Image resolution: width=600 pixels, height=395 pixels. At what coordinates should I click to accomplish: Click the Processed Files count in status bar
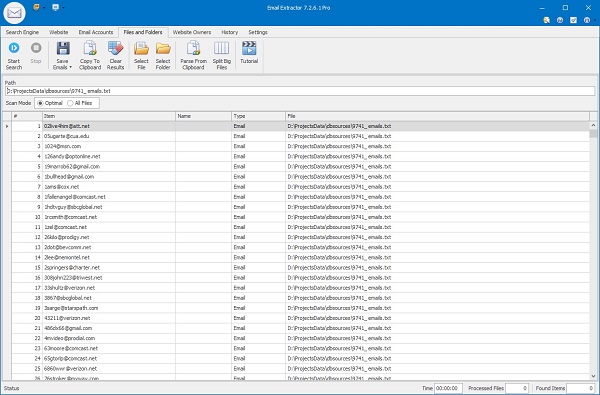pyautogui.click(x=517, y=388)
